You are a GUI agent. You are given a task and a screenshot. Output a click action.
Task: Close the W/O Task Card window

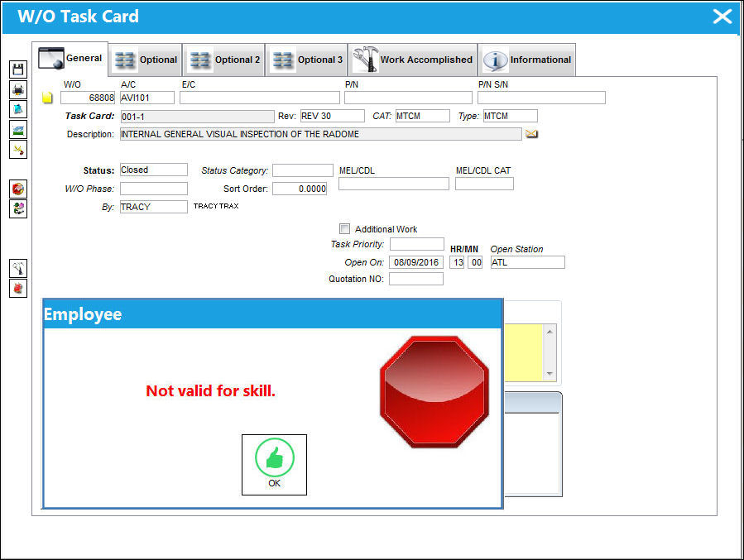click(x=722, y=17)
